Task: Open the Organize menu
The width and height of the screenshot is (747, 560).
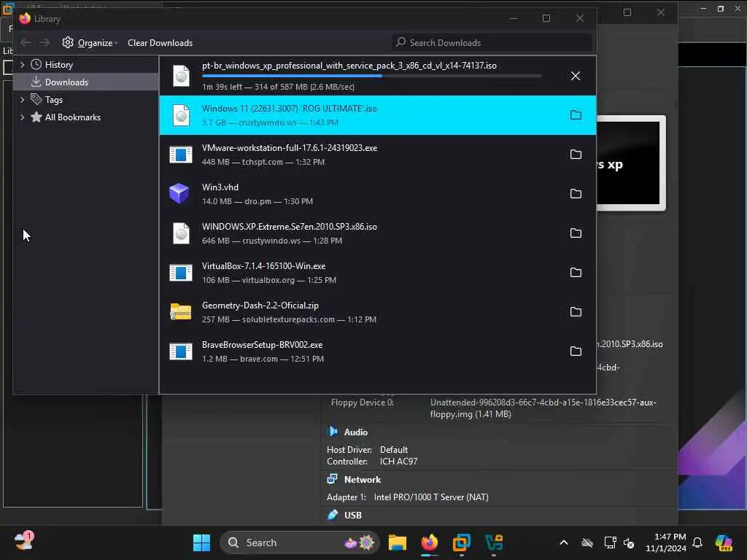Action: 90,43
